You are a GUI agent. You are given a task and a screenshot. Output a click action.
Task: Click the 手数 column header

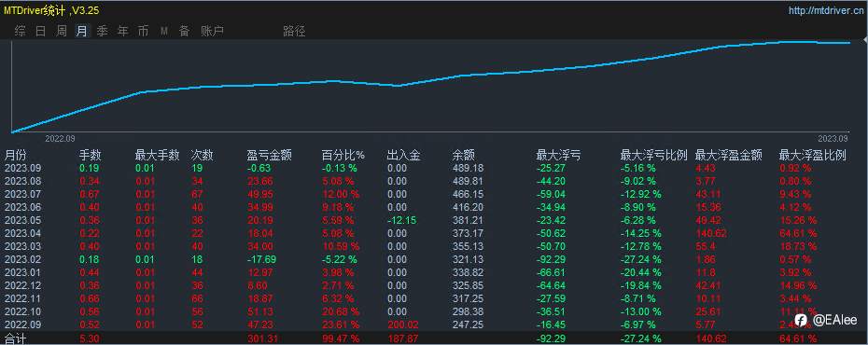pos(91,156)
